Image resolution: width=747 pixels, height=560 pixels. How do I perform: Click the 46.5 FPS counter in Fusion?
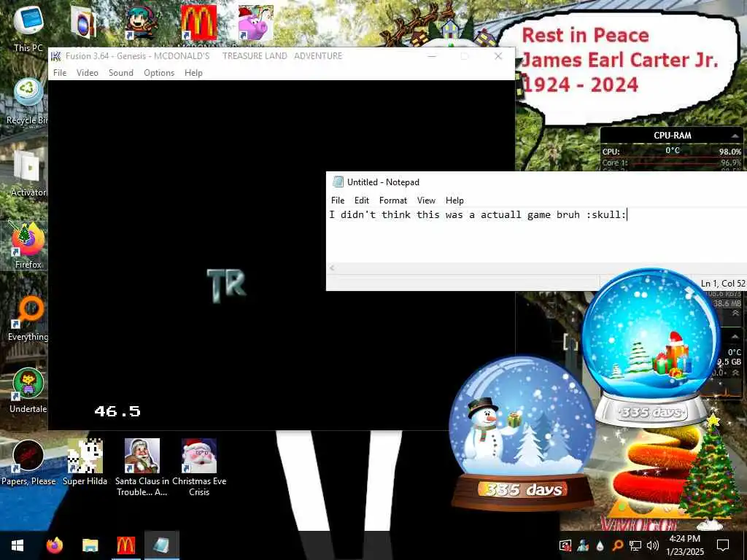point(117,411)
